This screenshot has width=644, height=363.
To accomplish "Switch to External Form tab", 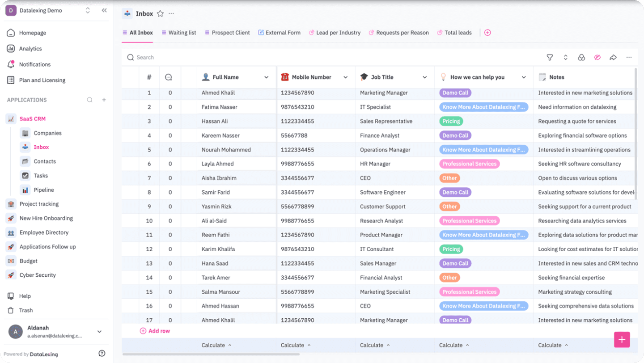I will 279,33.
